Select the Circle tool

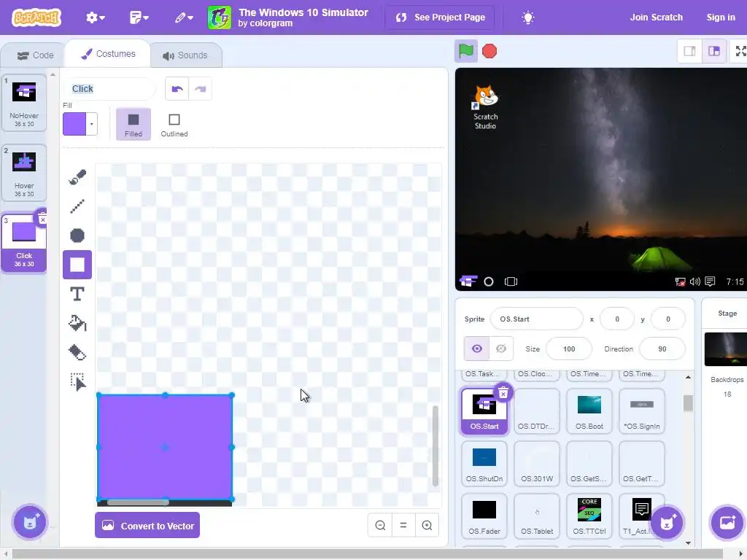[77, 236]
